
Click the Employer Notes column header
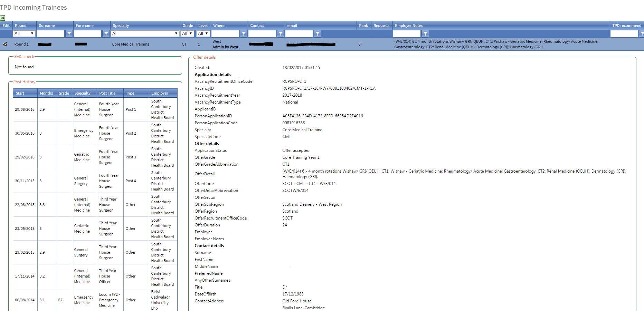point(409,26)
